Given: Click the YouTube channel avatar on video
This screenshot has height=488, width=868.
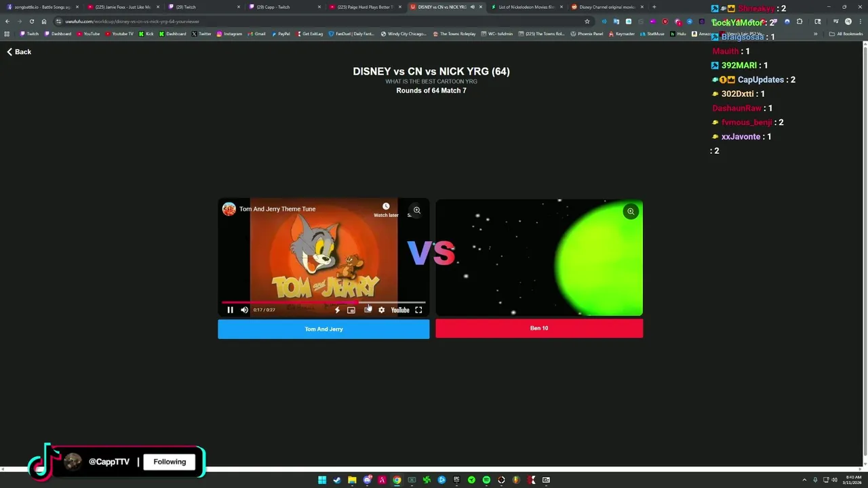Looking at the screenshot, I should click(x=229, y=209).
